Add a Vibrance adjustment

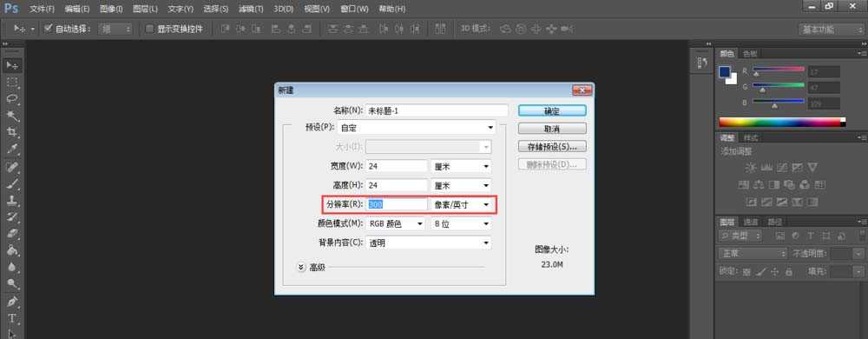pyautogui.click(x=812, y=167)
